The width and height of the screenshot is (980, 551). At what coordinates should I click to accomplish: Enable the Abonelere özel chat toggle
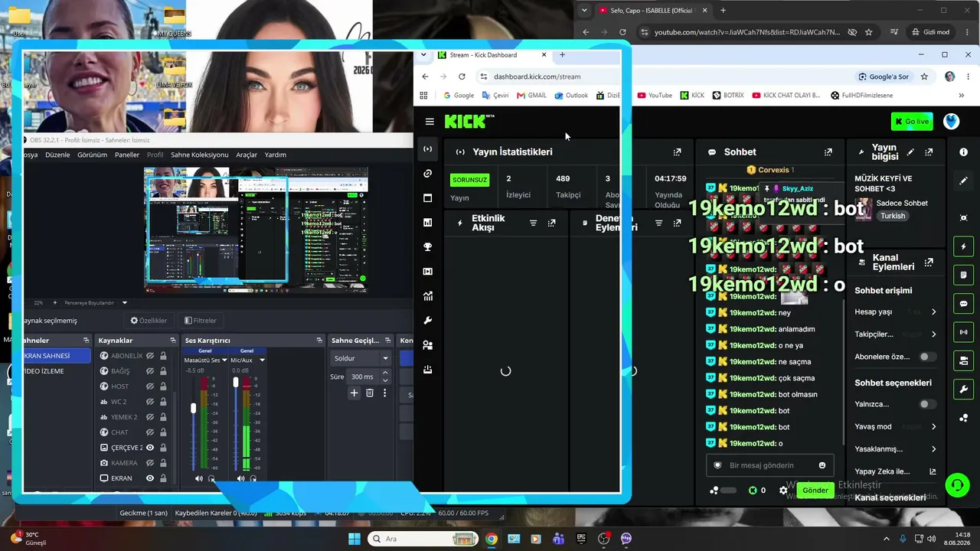[x=927, y=357]
